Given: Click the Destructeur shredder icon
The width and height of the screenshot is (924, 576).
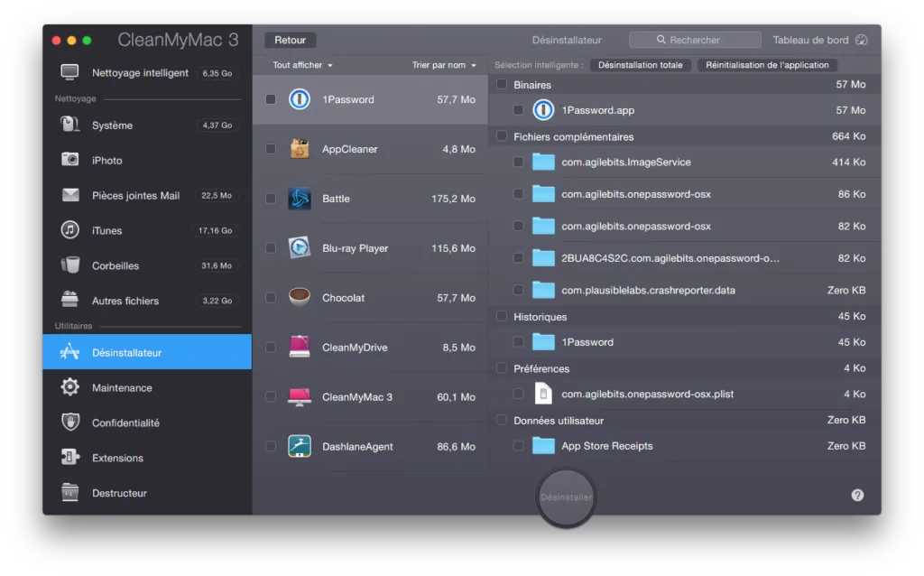Looking at the screenshot, I should pyautogui.click(x=70, y=492).
